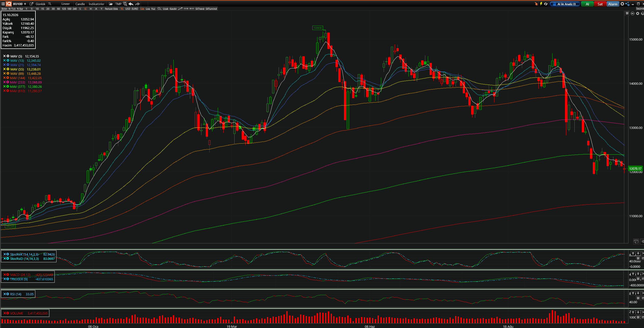Toggle visibility circle for the RSI (14) indicator
Screen dimensions: 644x328
click(x=8, y=294)
